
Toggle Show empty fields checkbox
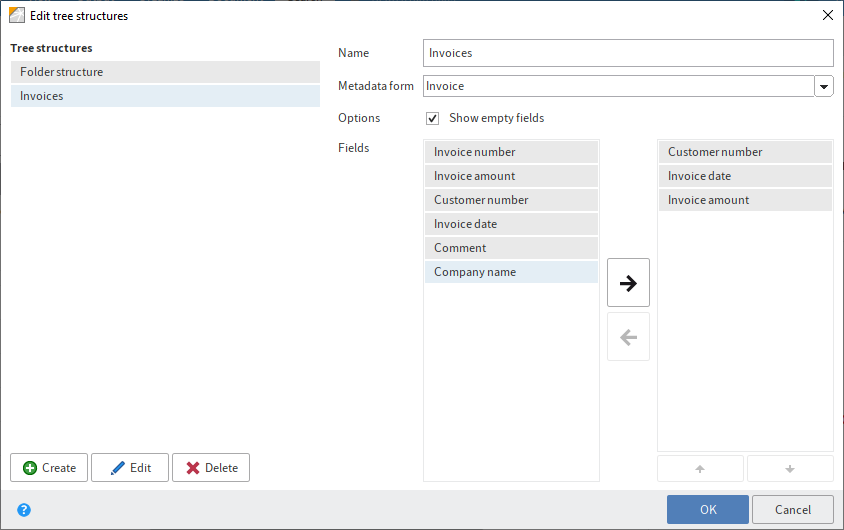[432, 118]
